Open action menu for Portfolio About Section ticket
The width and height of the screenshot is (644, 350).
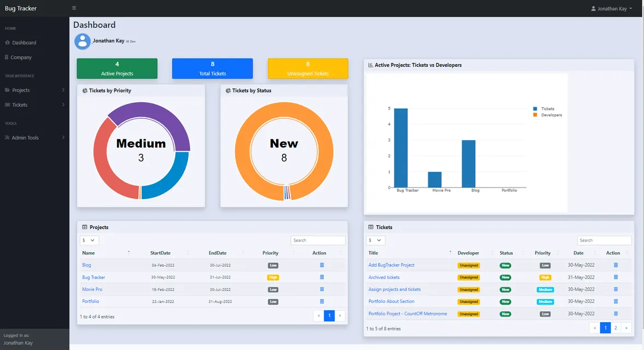(616, 301)
